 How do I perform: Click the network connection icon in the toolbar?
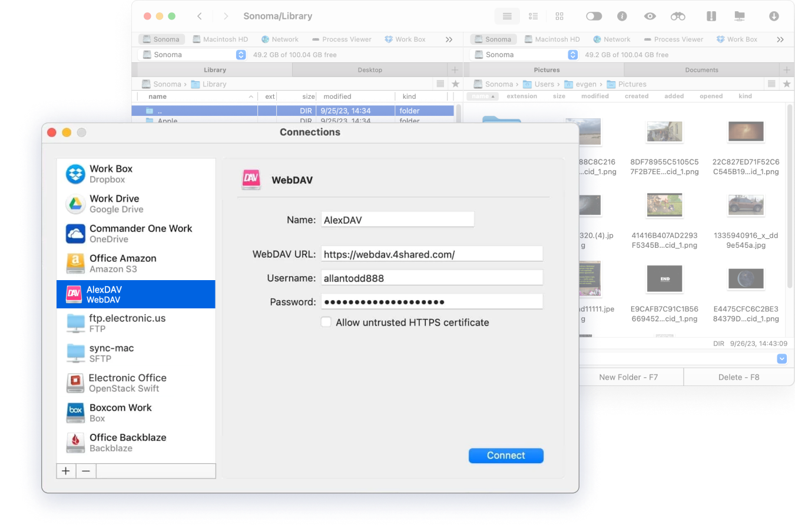[738, 16]
